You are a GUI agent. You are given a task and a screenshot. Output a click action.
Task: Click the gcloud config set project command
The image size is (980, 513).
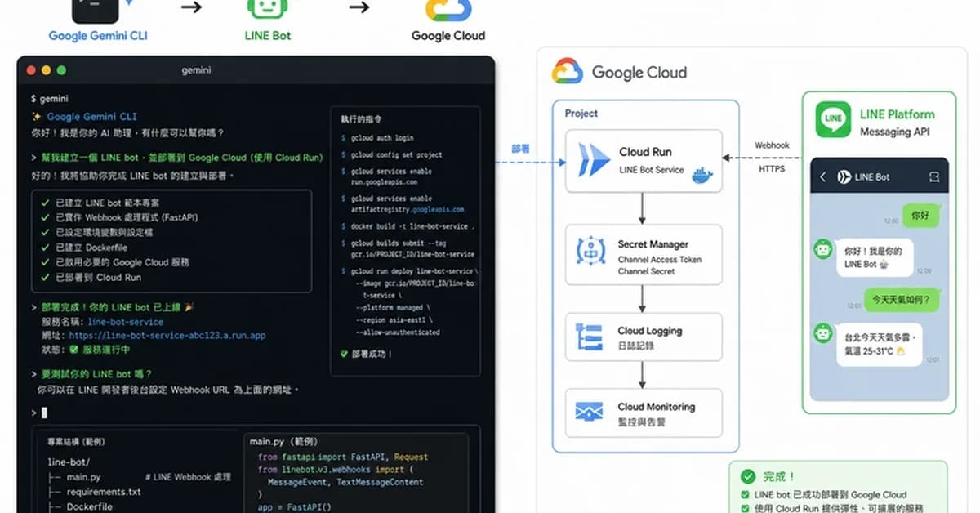tap(396, 154)
